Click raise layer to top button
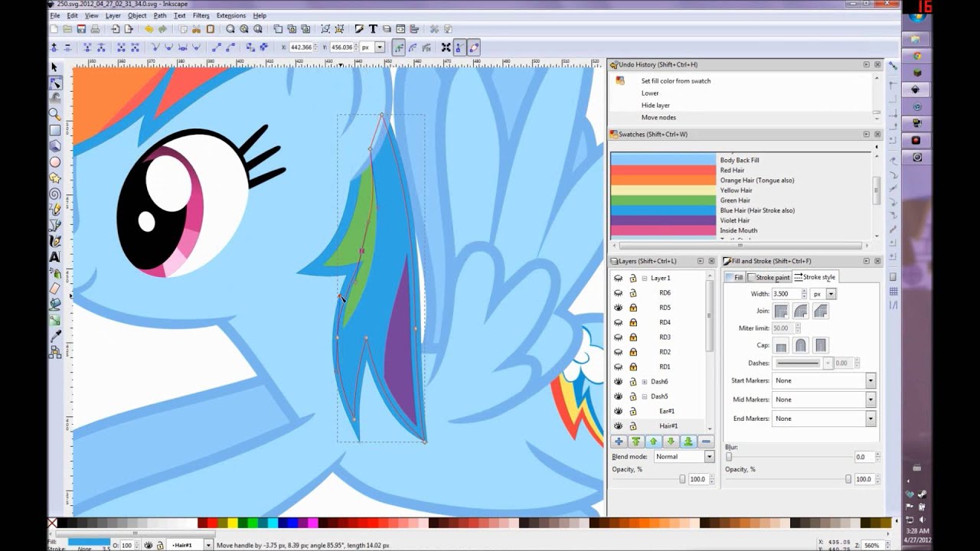The height and width of the screenshot is (551, 980). pyautogui.click(x=635, y=442)
